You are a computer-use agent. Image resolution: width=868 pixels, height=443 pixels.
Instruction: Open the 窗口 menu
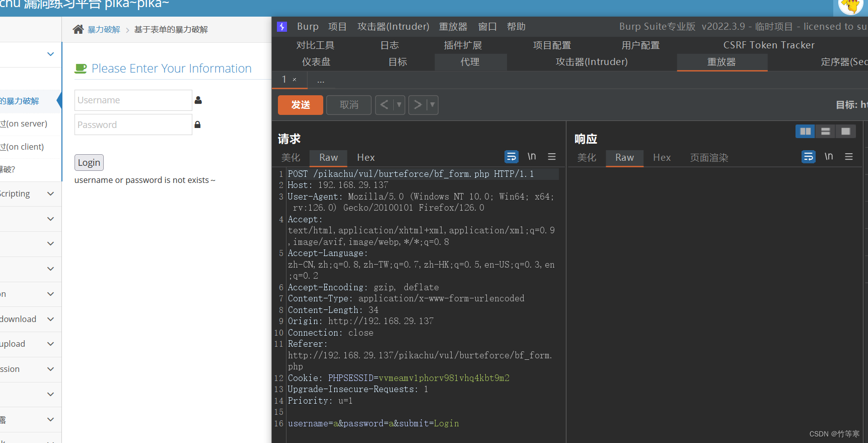487,27
